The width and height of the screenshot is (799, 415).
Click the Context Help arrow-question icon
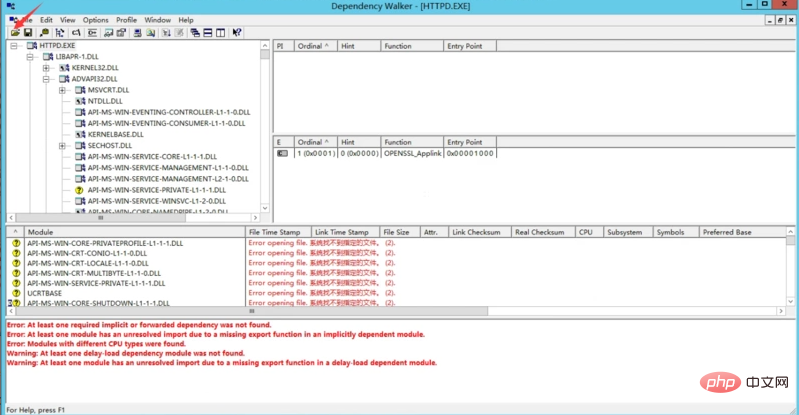click(x=236, y=33)
